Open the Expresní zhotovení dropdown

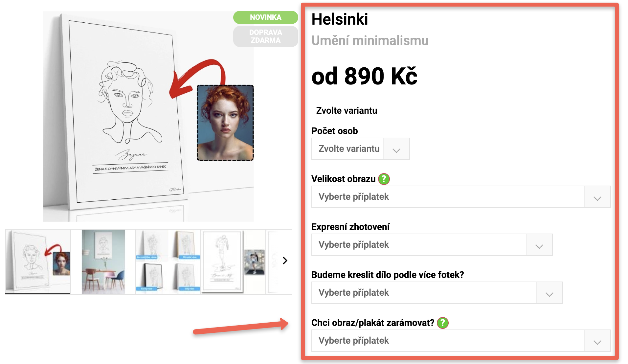pyautogui.click(x=432, y=245)
